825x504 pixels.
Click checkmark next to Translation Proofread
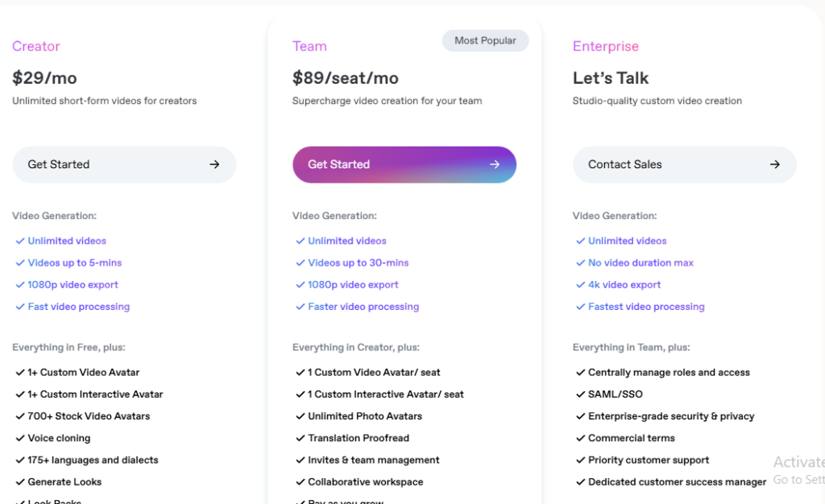coord(301,438)
